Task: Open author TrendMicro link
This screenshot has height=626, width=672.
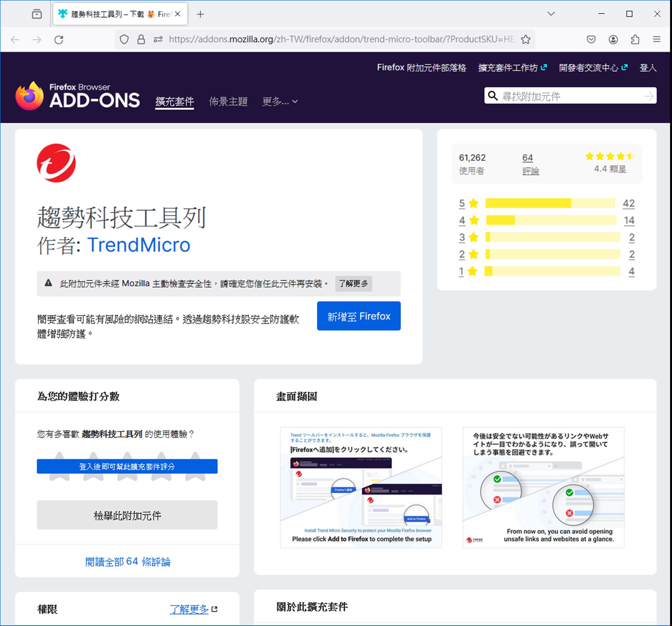Action: [139, 245]
